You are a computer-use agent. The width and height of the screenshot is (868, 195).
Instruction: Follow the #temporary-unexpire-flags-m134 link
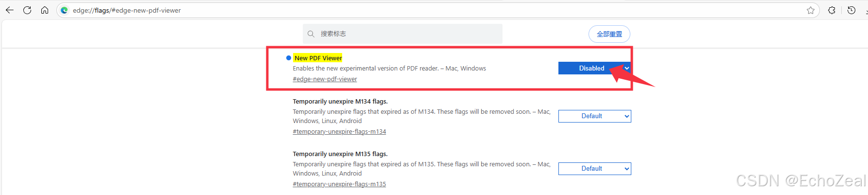(x=339, y=132)
